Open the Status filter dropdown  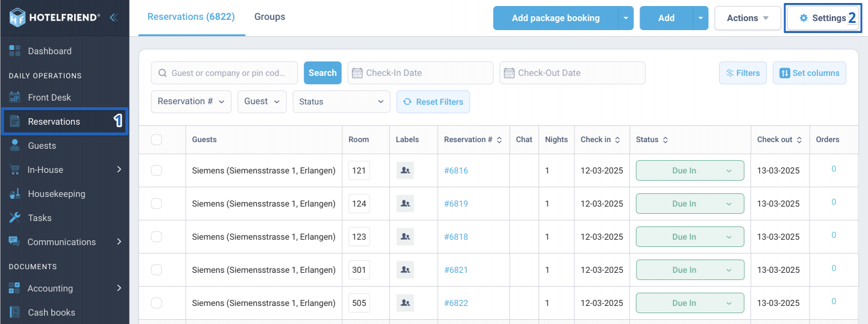click(342, 102)
